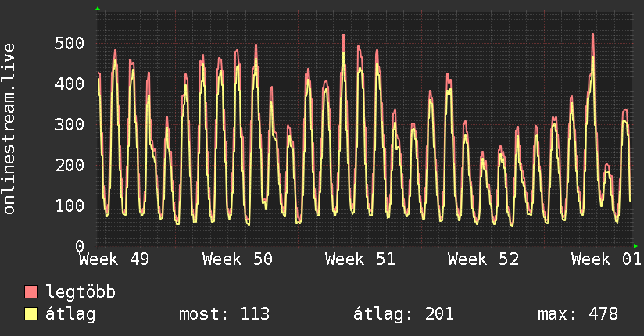This screenshot has height=336, width=644.
Task: Click the green arrow ending the x-axis
Action: 635,246
